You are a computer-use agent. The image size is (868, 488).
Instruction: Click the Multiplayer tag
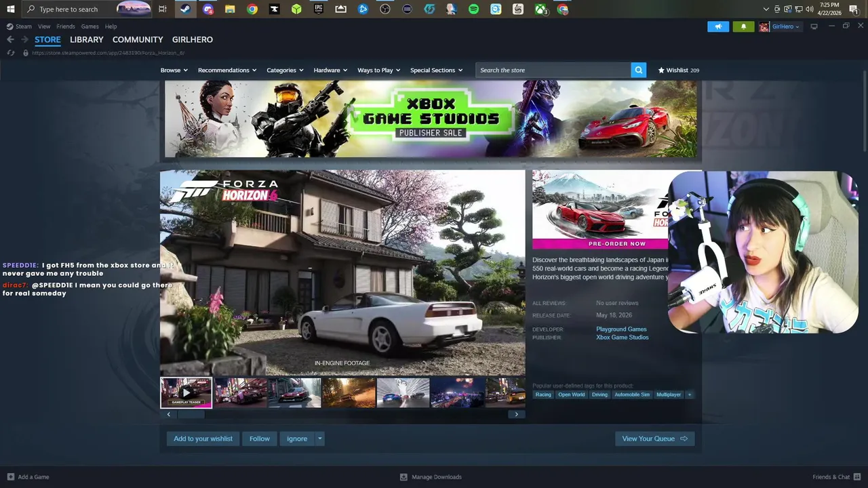click(669, 394)
